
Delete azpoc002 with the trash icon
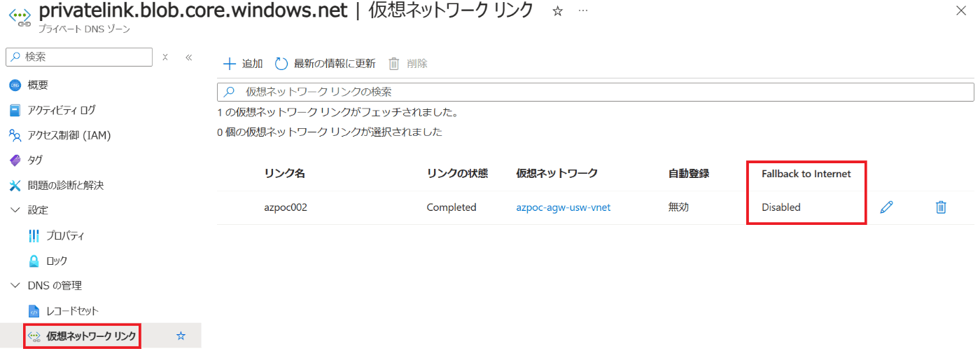[x=941, y=207]
